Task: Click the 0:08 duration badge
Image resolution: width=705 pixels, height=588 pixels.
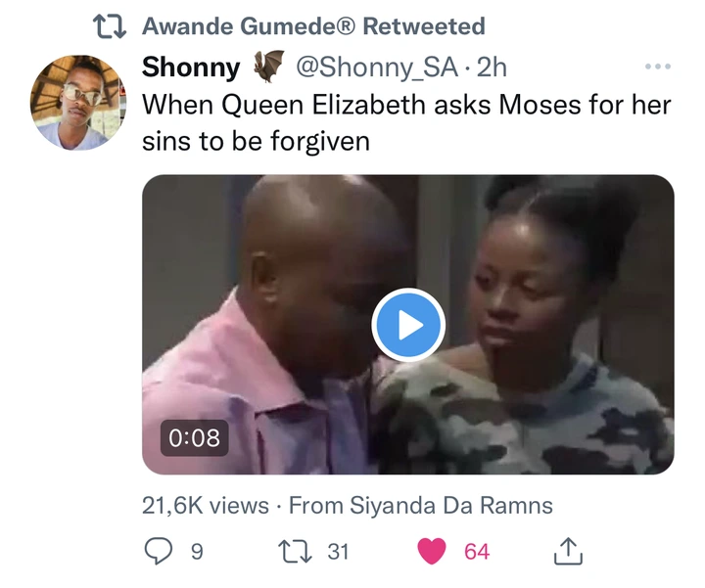Action: point(194,437)
